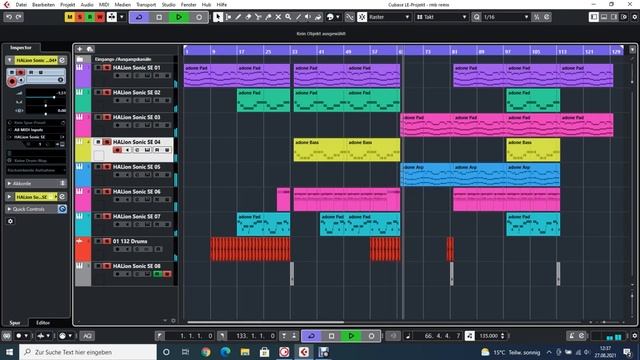640x360 pixels.
Task: Adjust the pan slider in Inspector
Action: 46,106
